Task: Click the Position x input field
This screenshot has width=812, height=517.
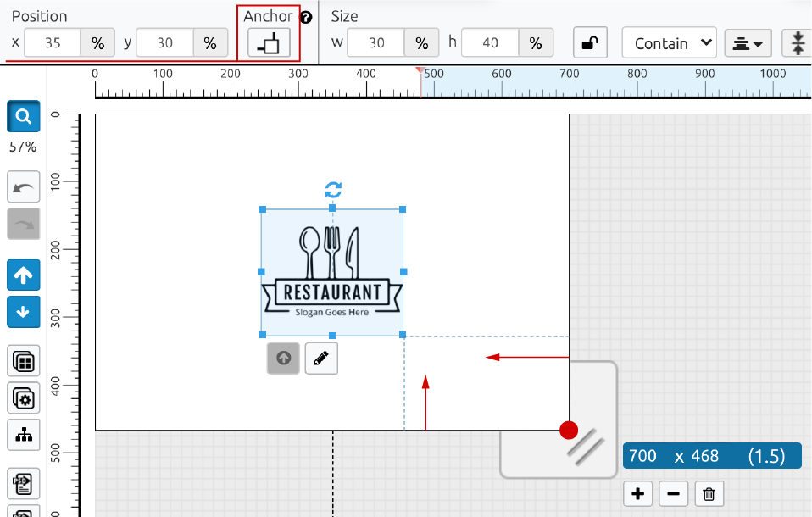Action: (53, 42)
